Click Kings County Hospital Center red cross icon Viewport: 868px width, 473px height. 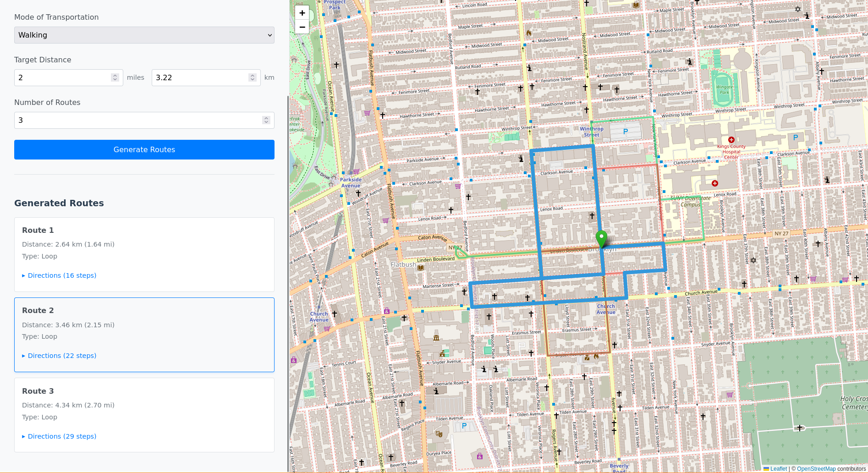(x=731, y=140)
